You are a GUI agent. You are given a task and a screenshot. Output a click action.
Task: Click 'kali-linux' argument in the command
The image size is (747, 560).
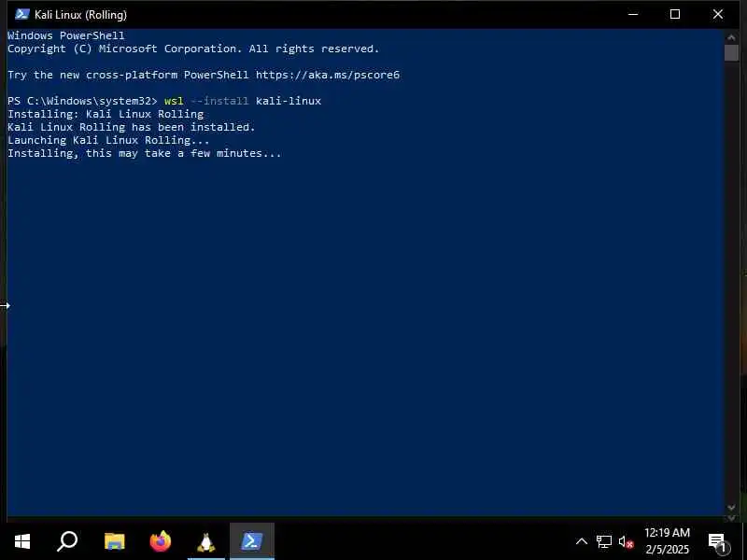289,101
